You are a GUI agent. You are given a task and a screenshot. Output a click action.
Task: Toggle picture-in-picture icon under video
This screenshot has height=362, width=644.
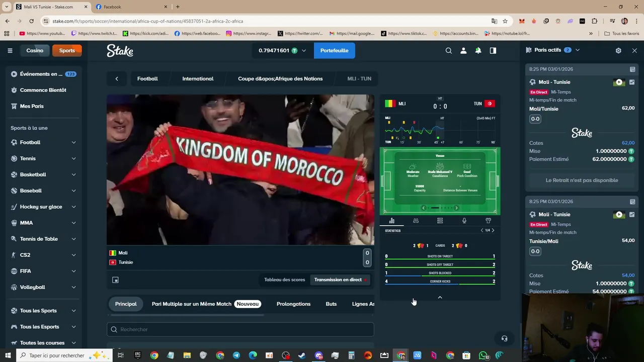pyautogui.click(x=115, y=280)
